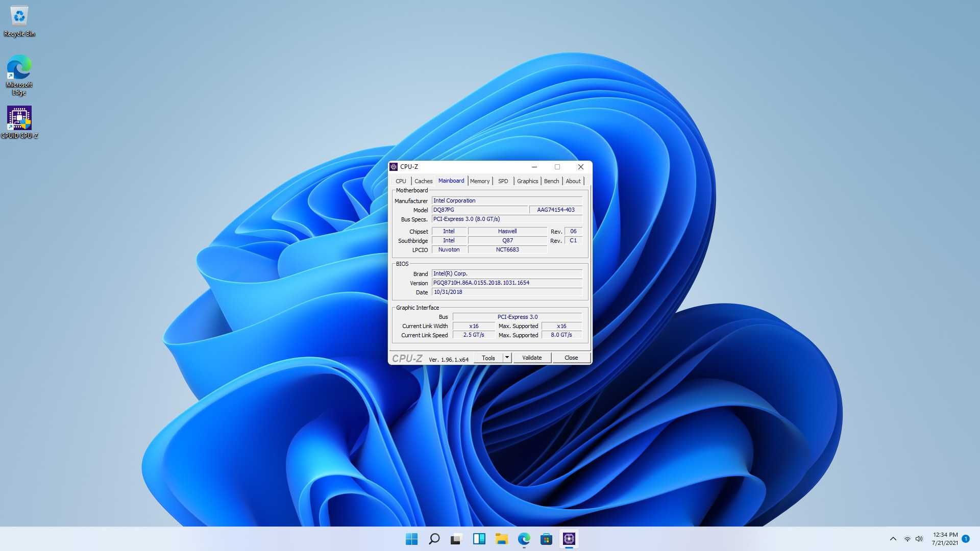Screen dimensions: 980x551
Task: Open the About tab
Action: [574, 181]
